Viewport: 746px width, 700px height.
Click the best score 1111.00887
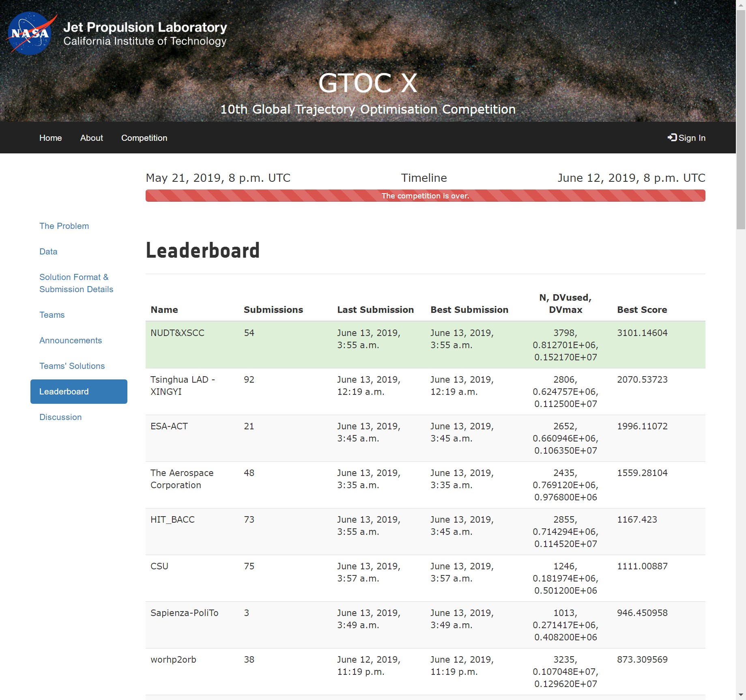(642, 566)
